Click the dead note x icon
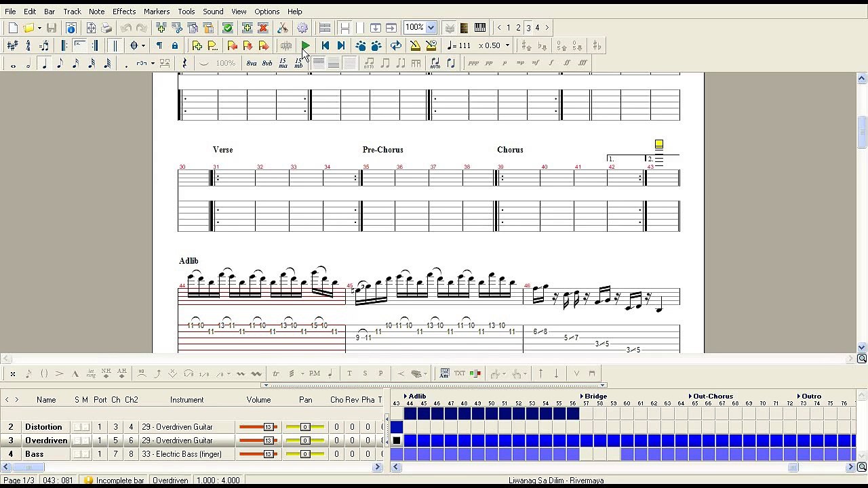This screenshot has width=868, height=488. pos(13,373)
